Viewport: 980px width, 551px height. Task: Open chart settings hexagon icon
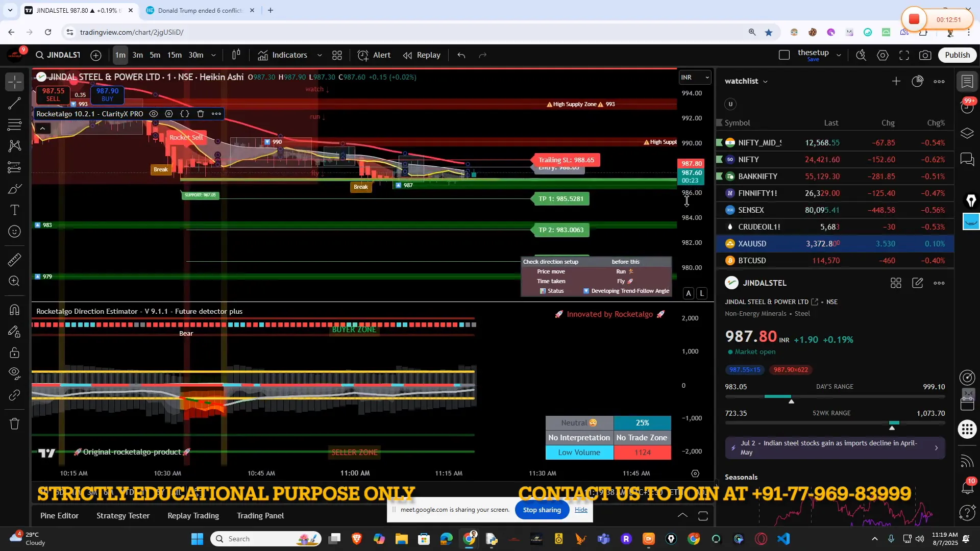pyautogui.click(x=883, y=55)
